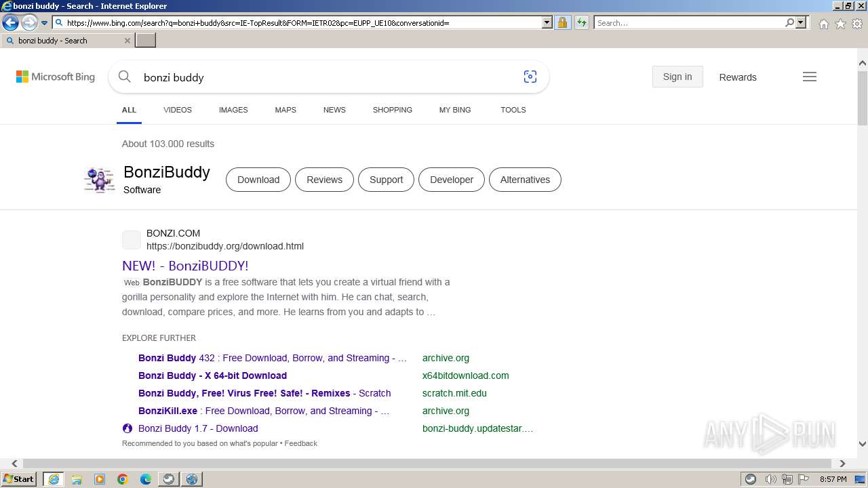Screen dimensions: 868x488
Task: Click the purple icon before Bonzi Buddy 1.7
Action: tap(127, 428)
